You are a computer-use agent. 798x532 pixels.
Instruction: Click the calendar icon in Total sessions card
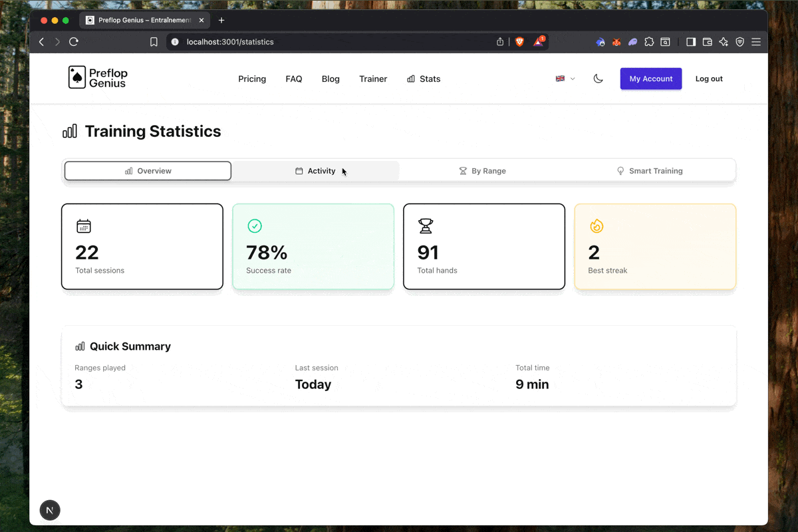(84, 226)
